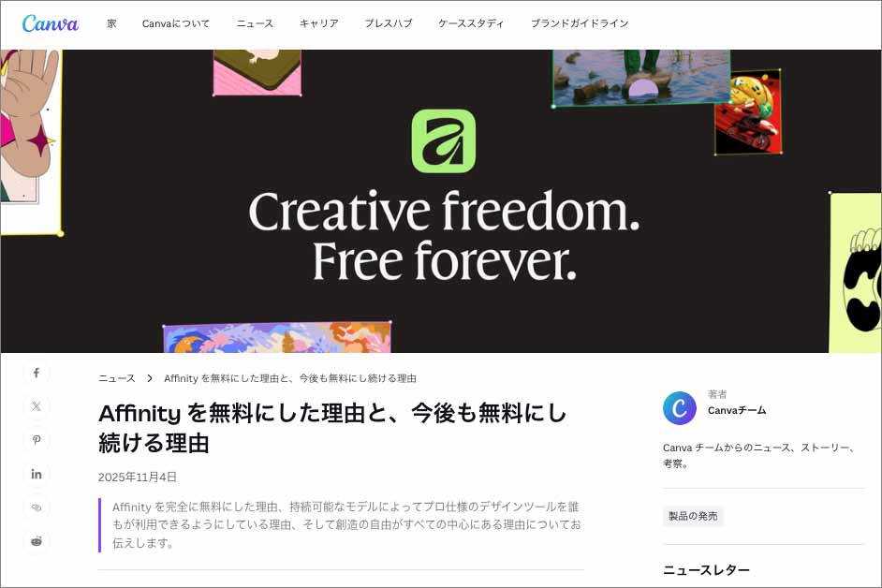
Task: Share article on Reddit icon
Action: (37, 541)
